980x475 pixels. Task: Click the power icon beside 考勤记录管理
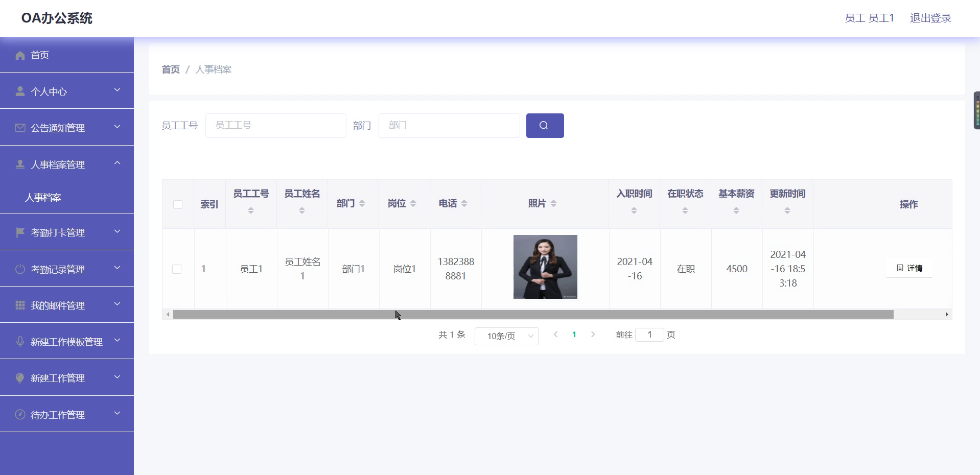[20, 269]
